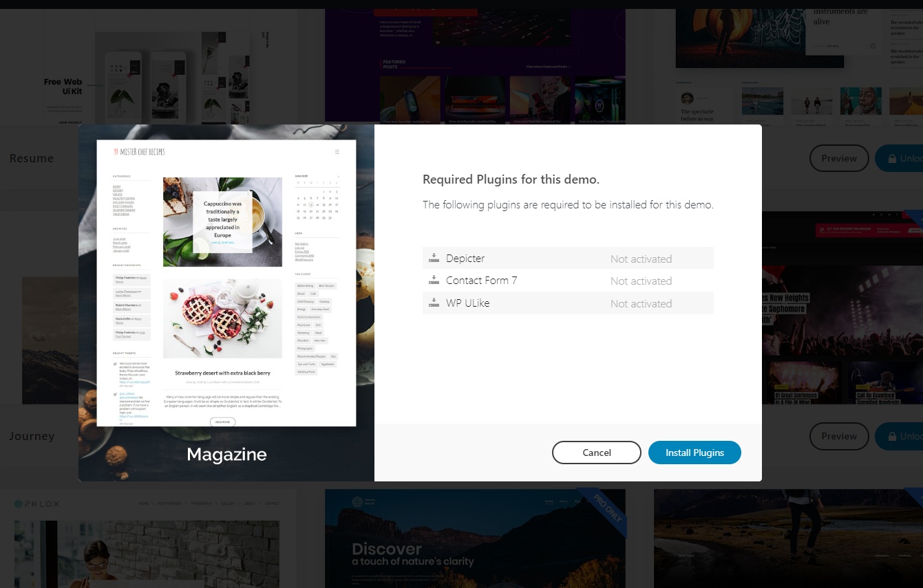Click the lock Unlock button in the Journey row
This screenshot has height=588, width=923.
click(x=899, y=436)
